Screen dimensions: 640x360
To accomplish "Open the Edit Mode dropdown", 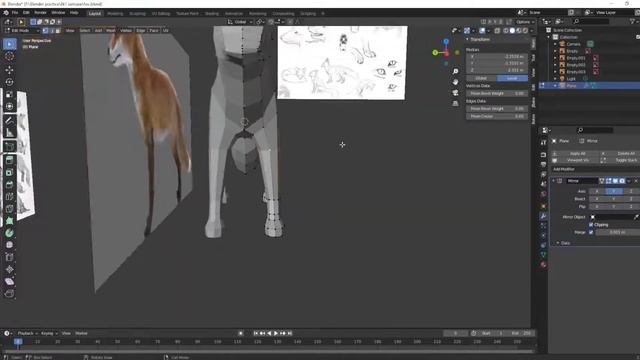I will [22, 31].
